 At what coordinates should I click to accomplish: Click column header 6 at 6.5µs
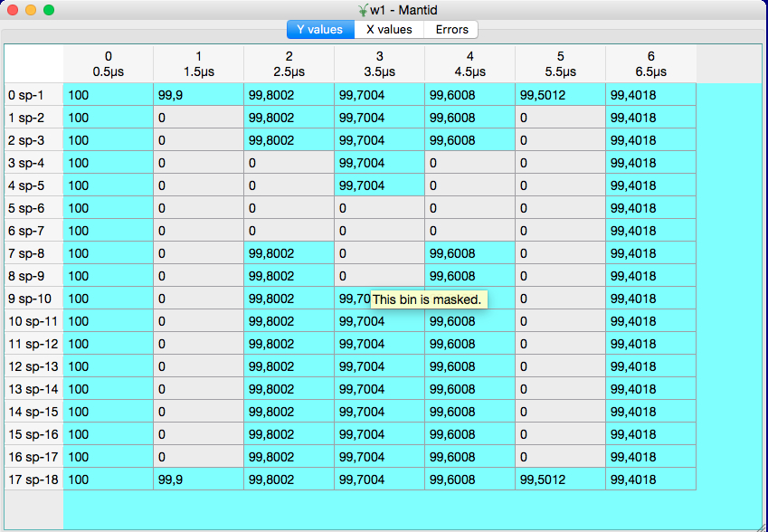click(x=651, y=64)
